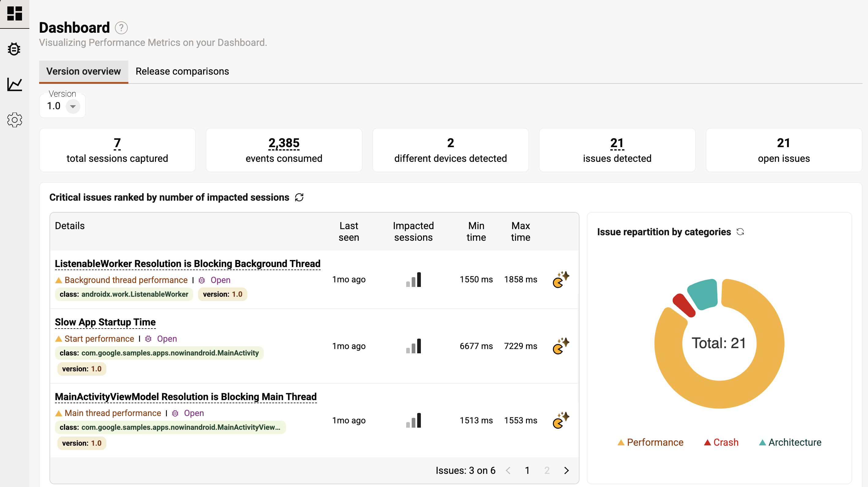Image resolution: width=868 pixels, height=487 pixels.
Task: Open the analytics chart sidebar icon
Action: (x=14, y=84)
